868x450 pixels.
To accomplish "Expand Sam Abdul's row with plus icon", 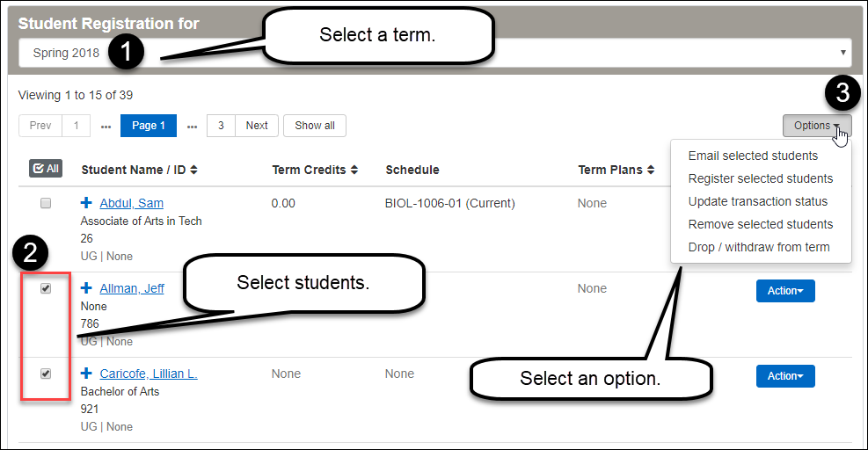I will (x=86, y=203).
